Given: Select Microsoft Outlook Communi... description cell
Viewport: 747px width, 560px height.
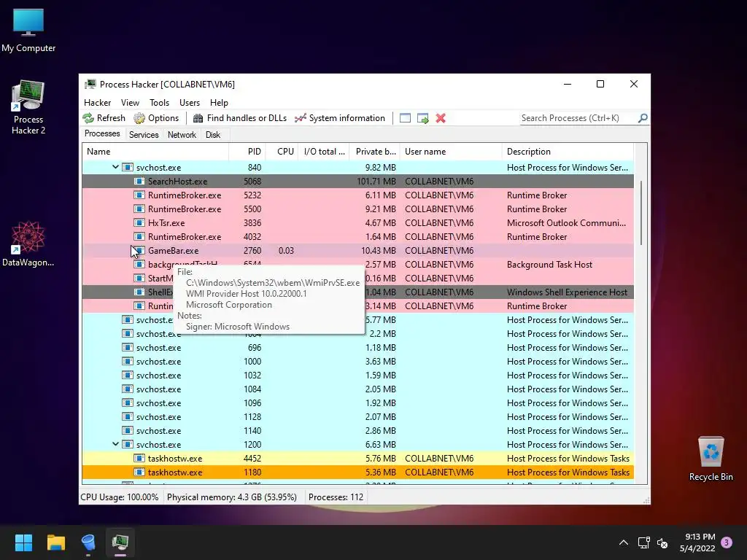Looking at the screenshot, I should pyautogui.click(x=566, y=223).
